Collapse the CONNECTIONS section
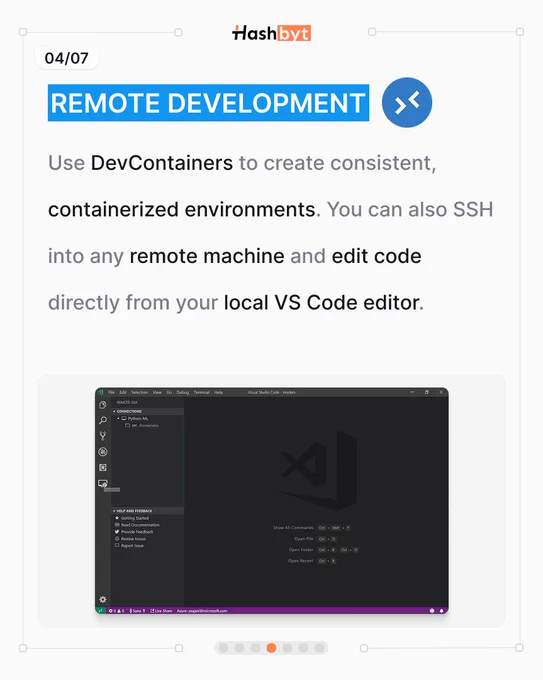Image resolution: width=543 pixels, height=680 pixels. click(147, 411)
